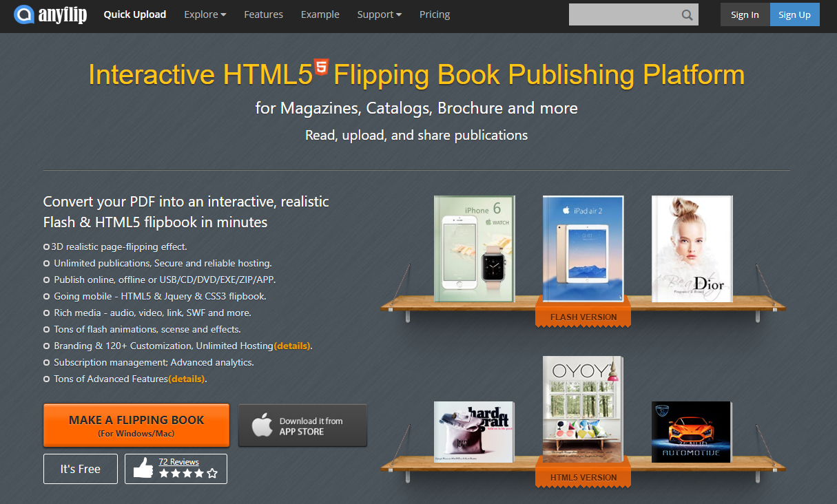Click the AnyFlip logo

pos(50,14)
